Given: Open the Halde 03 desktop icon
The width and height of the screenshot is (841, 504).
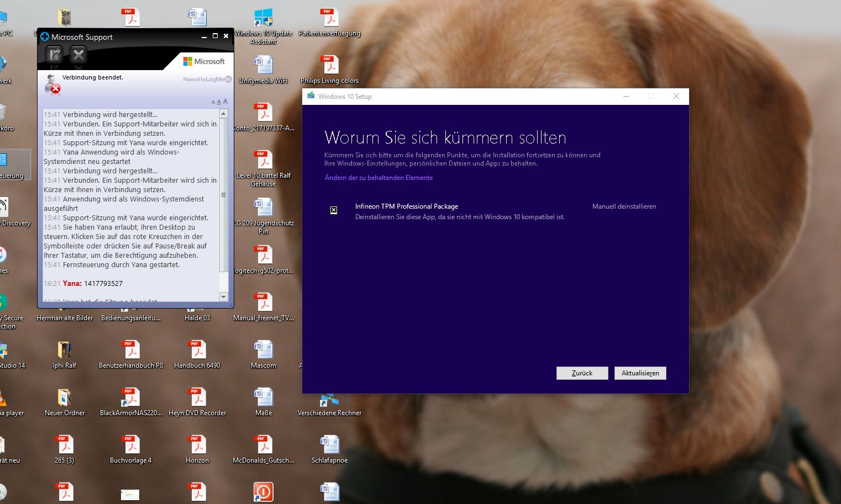Looking at the screenshot, I should (x=197, y=318).
